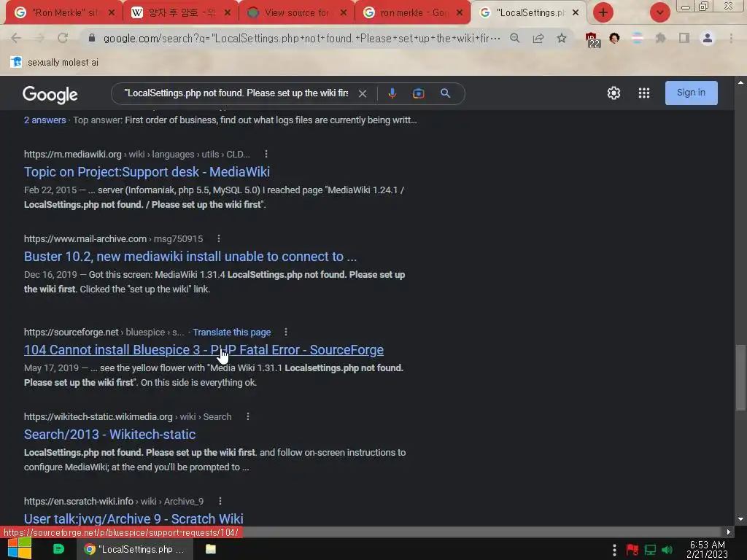This screenshot has height=560, width=747.
Task: Open more options for sourceforge.net result
Action: 285,332
